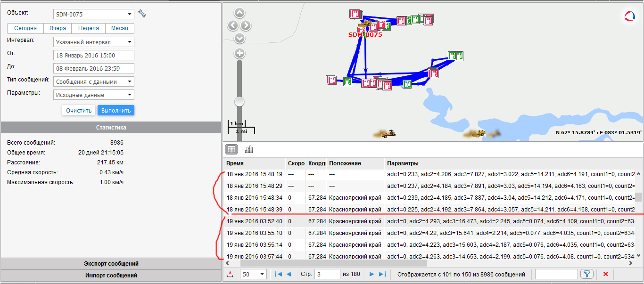Viewport: 644px width, 284px height.
Task: Apply the messages filter funnel icon
Action: (x=586, y=274)
